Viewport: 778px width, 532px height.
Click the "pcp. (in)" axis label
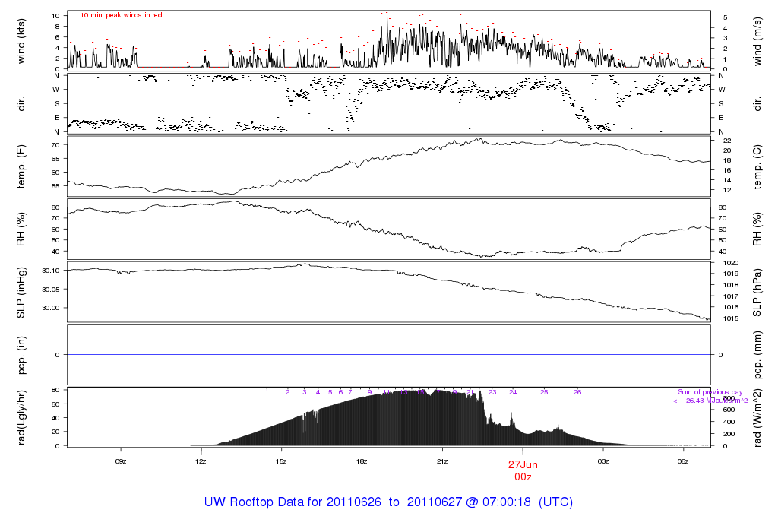coord(21,355)
